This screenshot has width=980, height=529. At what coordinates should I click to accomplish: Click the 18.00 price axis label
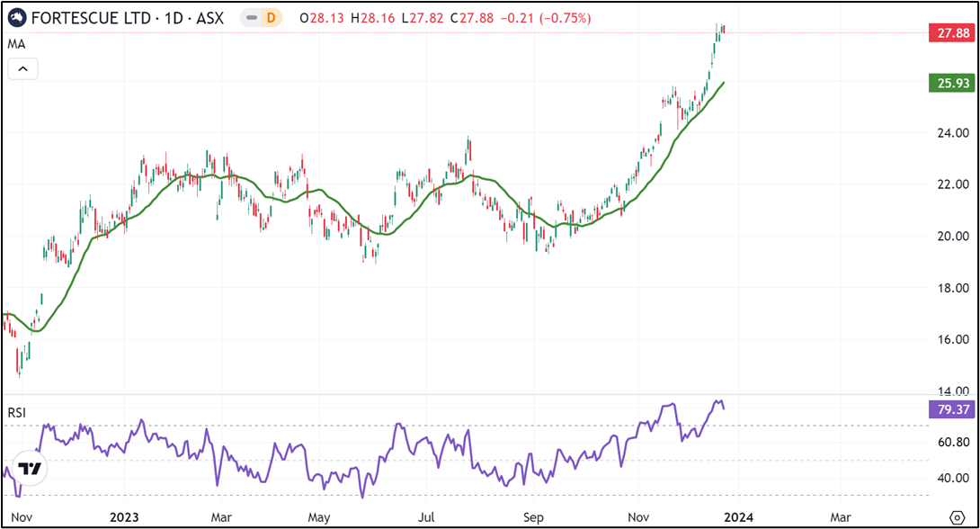[x=953, y=288]
